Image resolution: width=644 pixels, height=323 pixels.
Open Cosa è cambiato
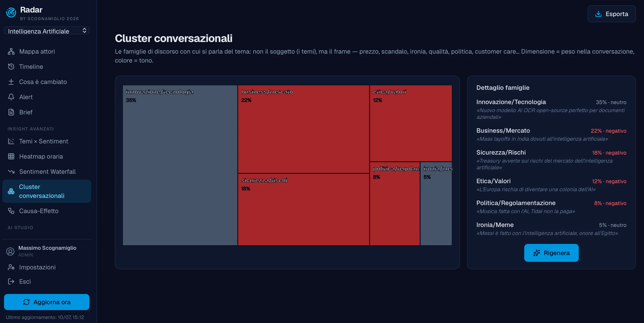(47, 82)
